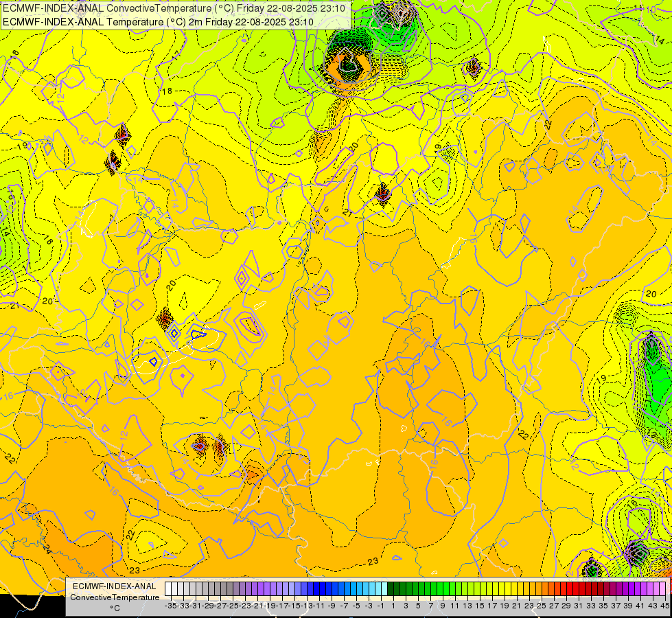Viewport: 672px width, 618px height.
Task: Click the legend scale value 5
Action: click(x=418, y=606)
